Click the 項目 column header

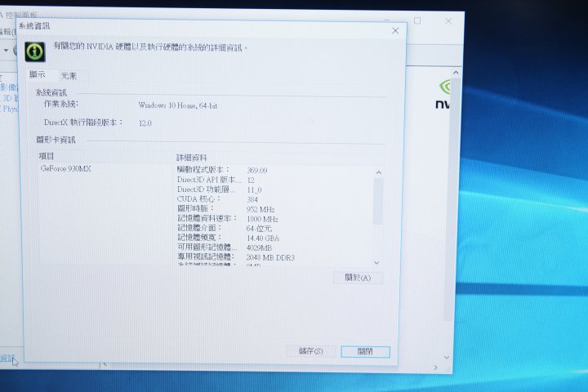point(47,156)
